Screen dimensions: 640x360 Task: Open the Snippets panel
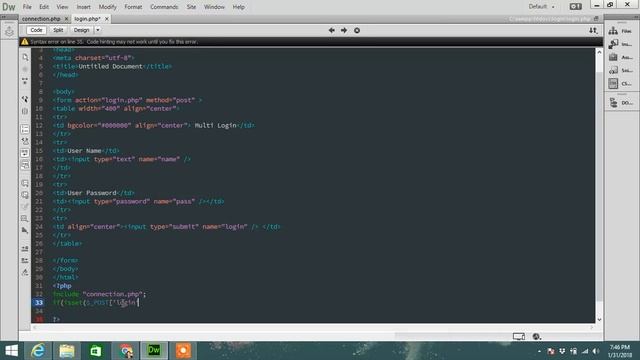[620, 70]
